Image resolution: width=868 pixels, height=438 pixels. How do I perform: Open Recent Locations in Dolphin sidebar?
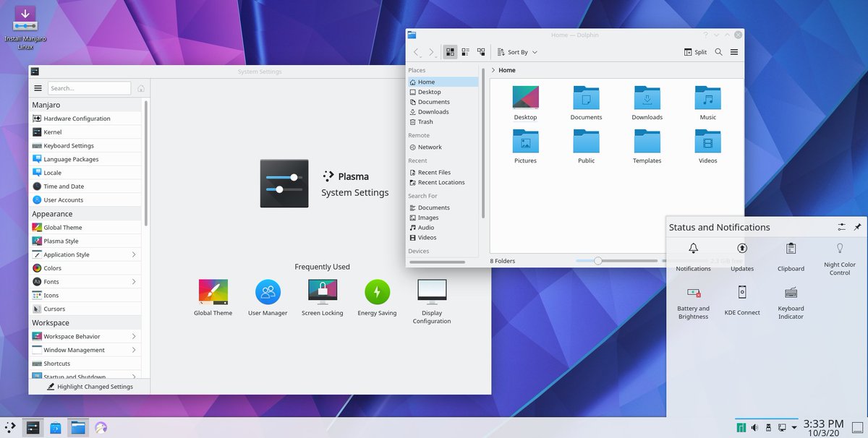coord(442,182)
